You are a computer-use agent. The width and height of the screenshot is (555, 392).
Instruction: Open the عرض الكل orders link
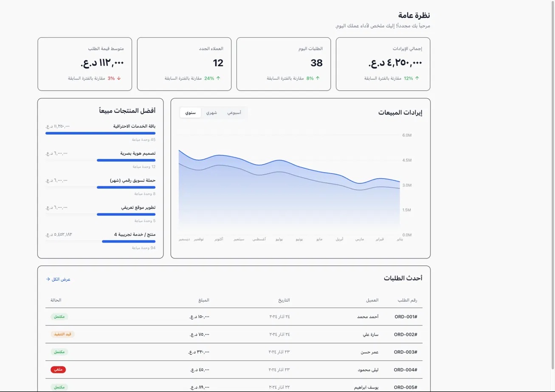pos(58,279)
